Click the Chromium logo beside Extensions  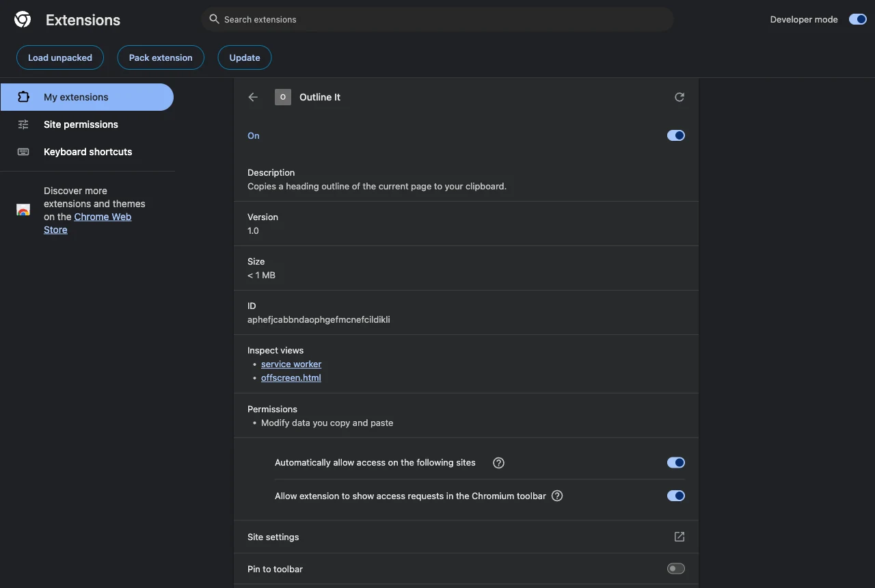tap(23, 20)
